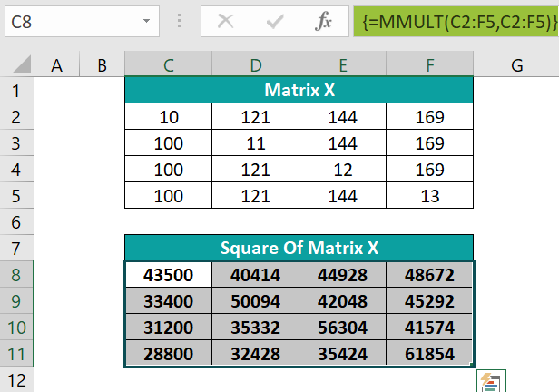Click the Select All corner triangle

tap(22, 64)
